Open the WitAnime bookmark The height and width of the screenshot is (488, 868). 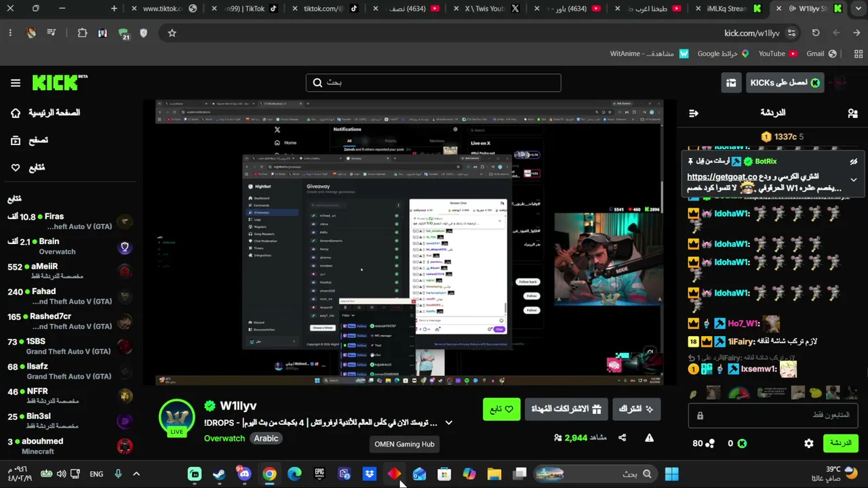649,54
